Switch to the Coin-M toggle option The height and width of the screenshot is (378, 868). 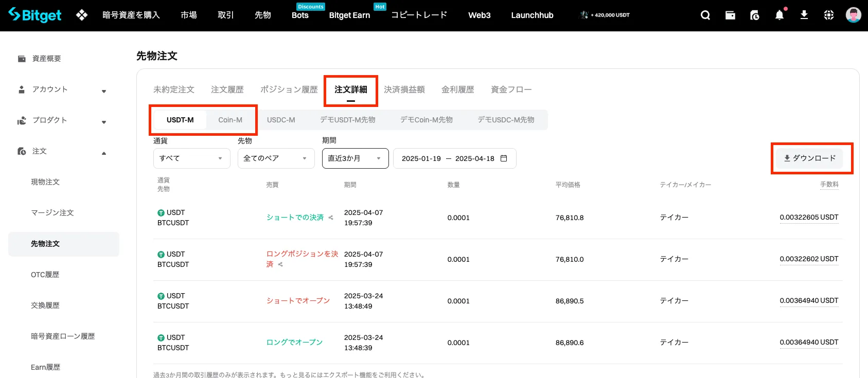[230, 120]
